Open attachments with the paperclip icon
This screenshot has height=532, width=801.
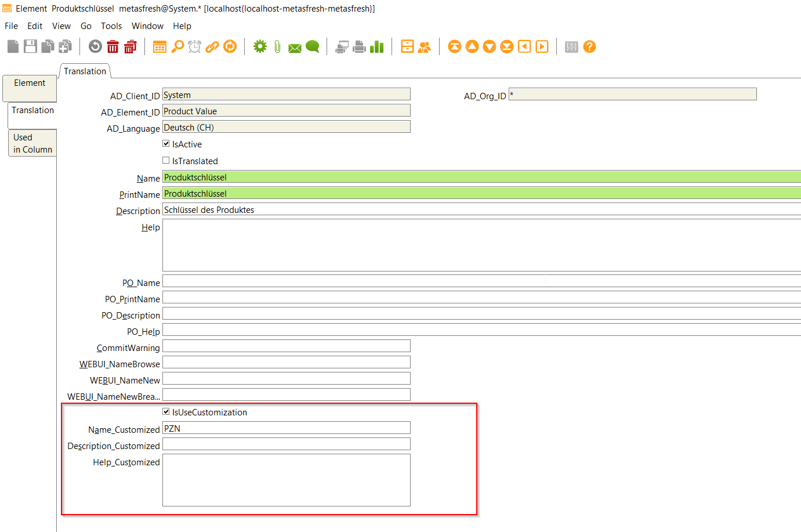[x=277, y=46]
